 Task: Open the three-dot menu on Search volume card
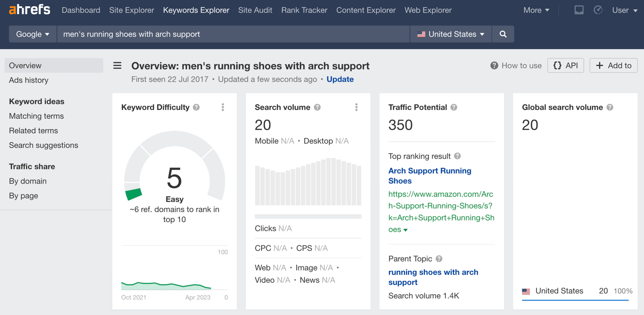pyautogui.click(x=356, y=107)
